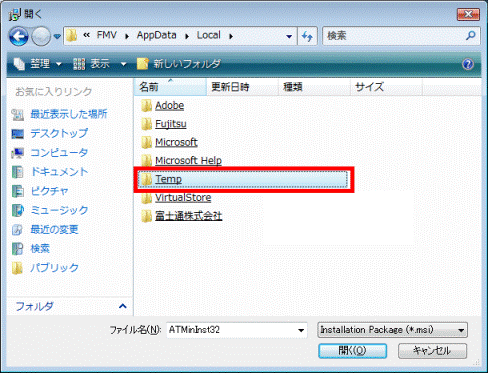This screenshot has height=373, width=488.
Task: Click the magnifier search icon
Action: 471,35
